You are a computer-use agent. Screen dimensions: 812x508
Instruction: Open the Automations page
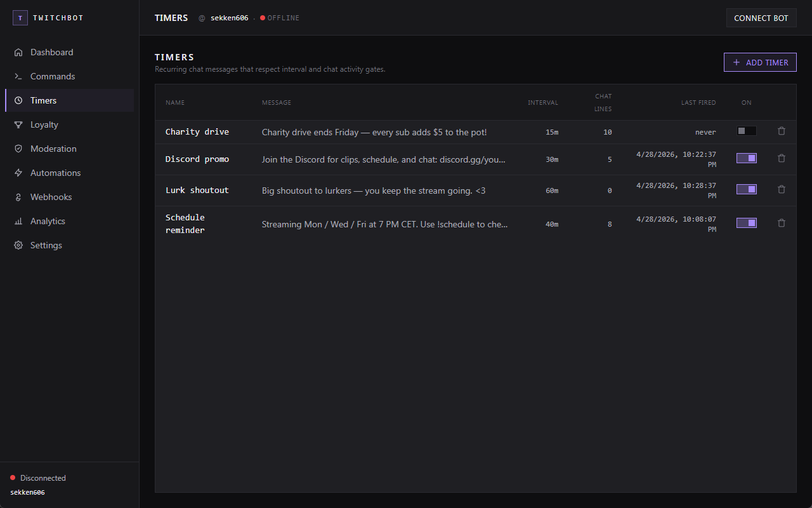(70, 173)
